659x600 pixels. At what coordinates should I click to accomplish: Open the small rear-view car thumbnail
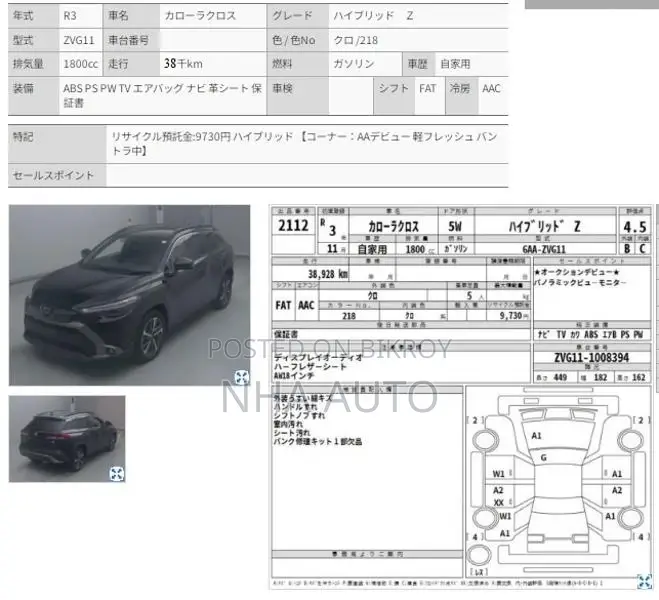pos(67,439)
